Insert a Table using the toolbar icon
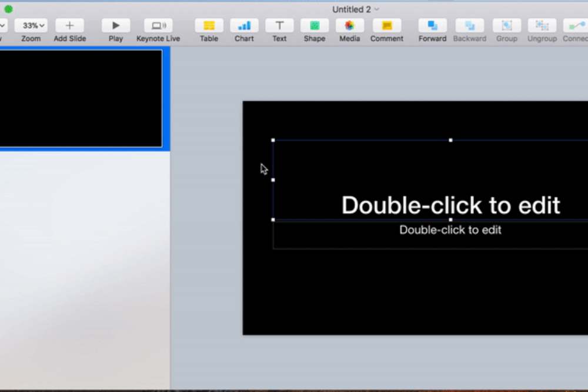The image size is (588, 392). point(209,25)
